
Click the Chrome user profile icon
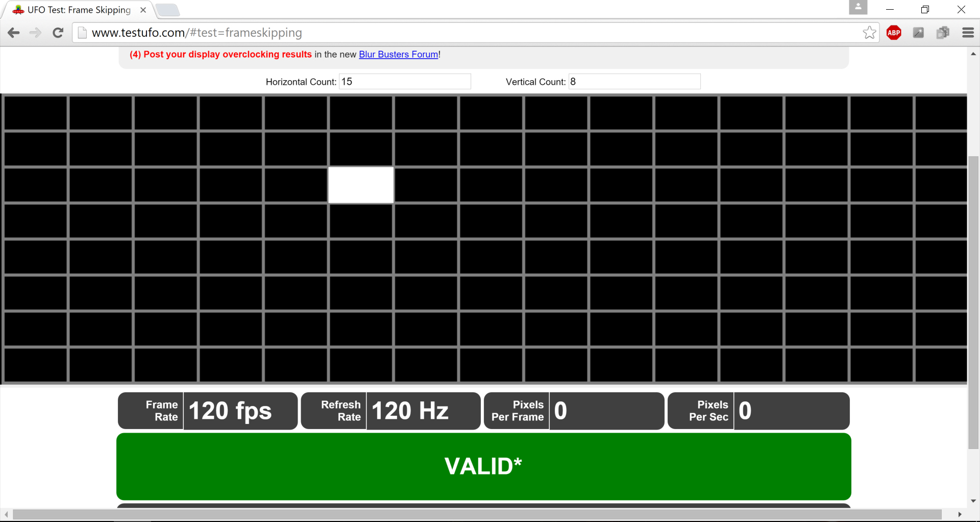[x=857, y=8]
